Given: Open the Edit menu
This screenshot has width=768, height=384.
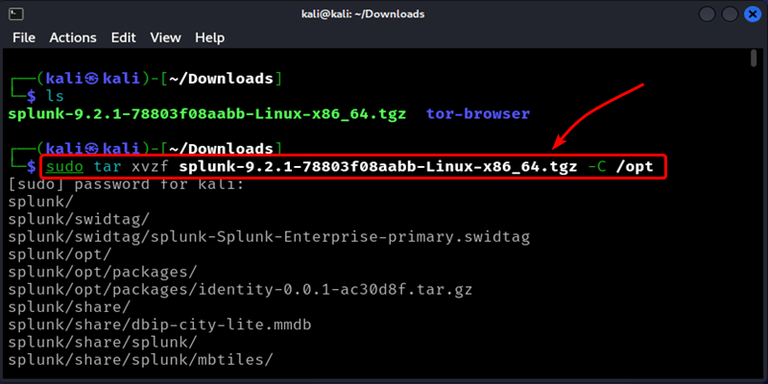Looking at the screenshot, I should tap(123, 38).
